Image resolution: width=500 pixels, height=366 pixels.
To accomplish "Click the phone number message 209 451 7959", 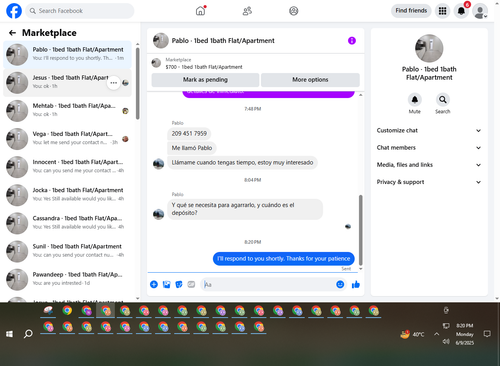I will (x=189, y=134).
